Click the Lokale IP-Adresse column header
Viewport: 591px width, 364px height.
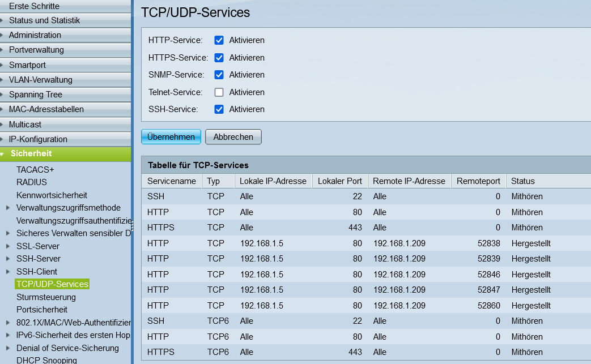pos(273,181)
